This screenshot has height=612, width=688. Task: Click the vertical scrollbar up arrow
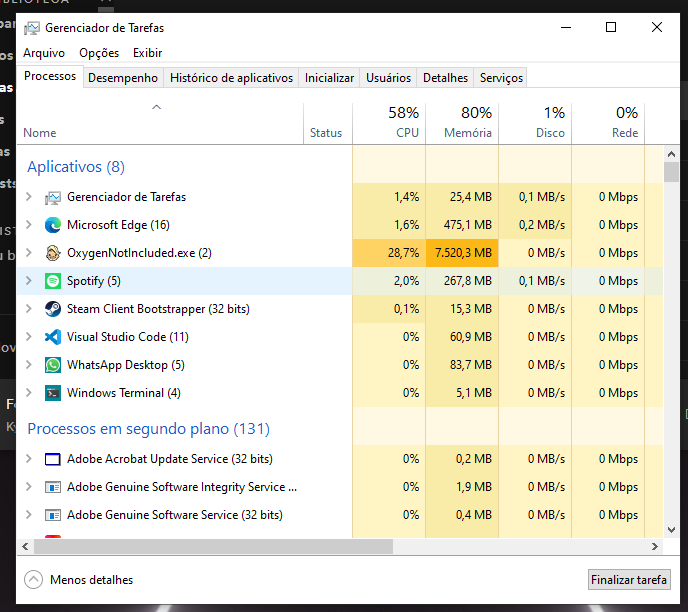coord(671,154)
